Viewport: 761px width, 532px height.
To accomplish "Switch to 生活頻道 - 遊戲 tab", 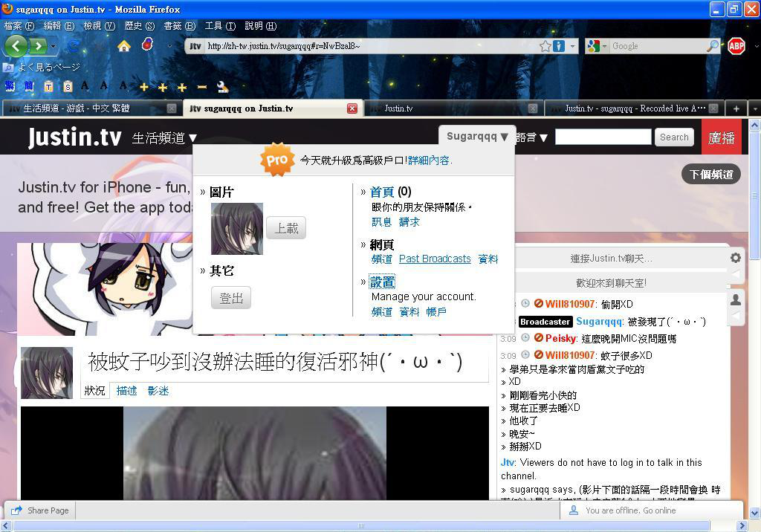I will tap(91, 108).
